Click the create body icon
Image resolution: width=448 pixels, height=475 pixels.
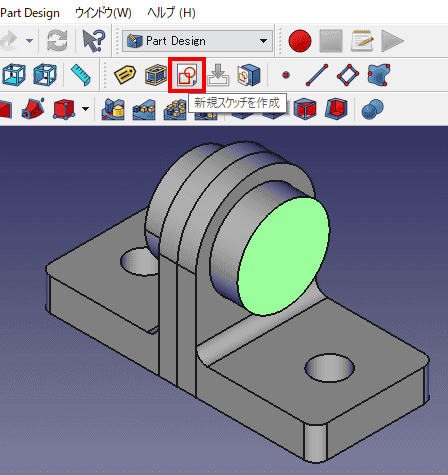(156, 74)
